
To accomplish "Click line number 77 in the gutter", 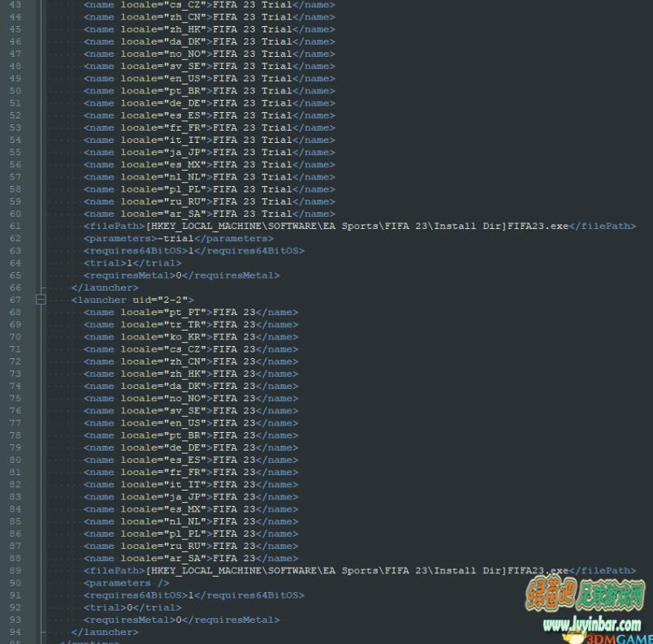I will (15, 423).
